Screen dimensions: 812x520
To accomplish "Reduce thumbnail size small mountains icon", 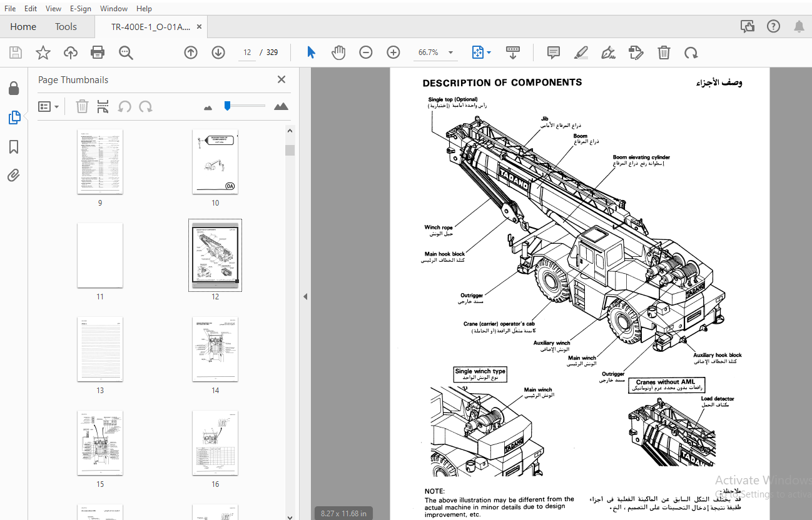I will point(208,107).
